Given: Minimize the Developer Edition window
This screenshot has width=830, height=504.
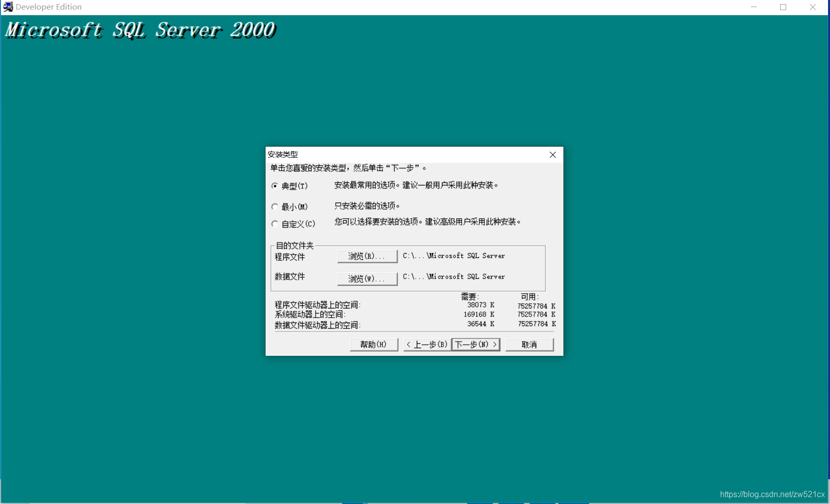Looking at the screenshot, I should click(754, 7).
